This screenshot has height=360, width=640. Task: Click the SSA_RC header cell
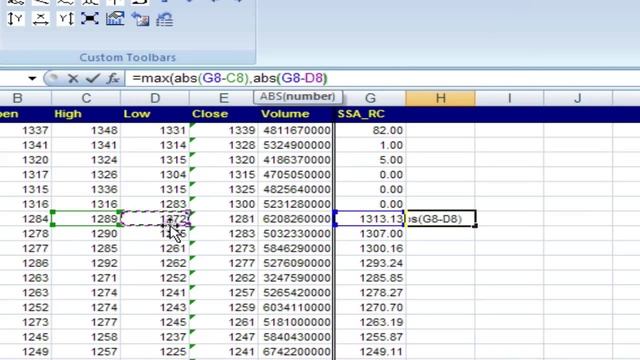(371, 114)
